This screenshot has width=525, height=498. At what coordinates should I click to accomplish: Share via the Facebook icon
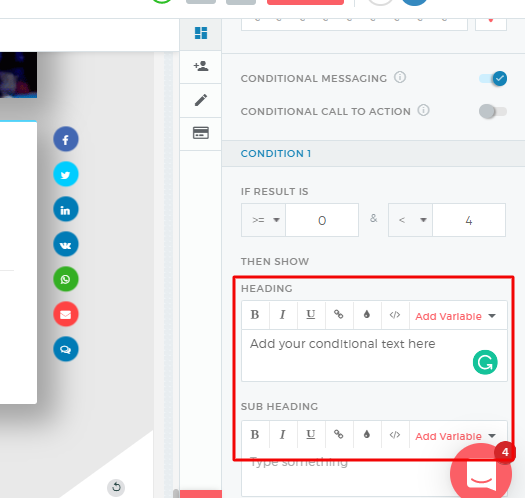[x=66, y=139]
